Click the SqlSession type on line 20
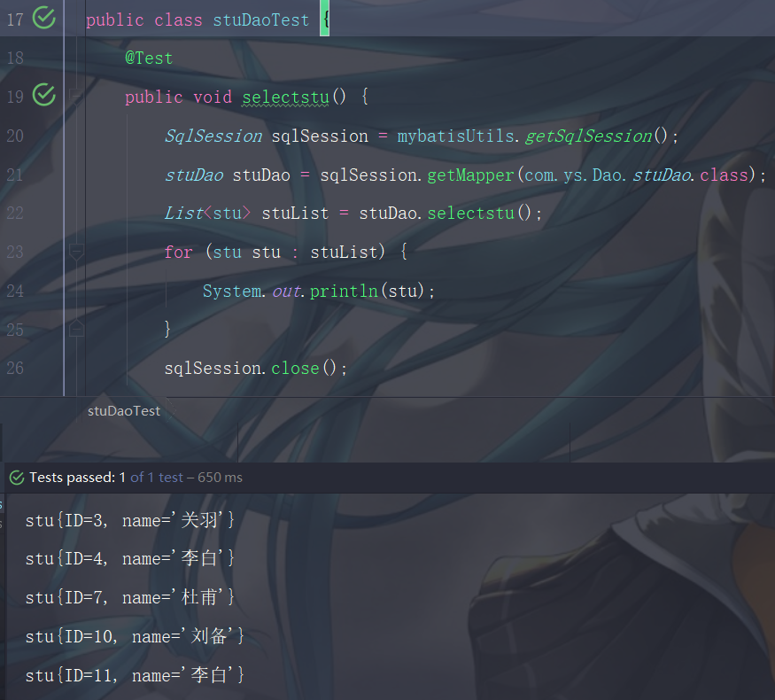Viewport: 775px width, 700px height. (x=213, y=136)
